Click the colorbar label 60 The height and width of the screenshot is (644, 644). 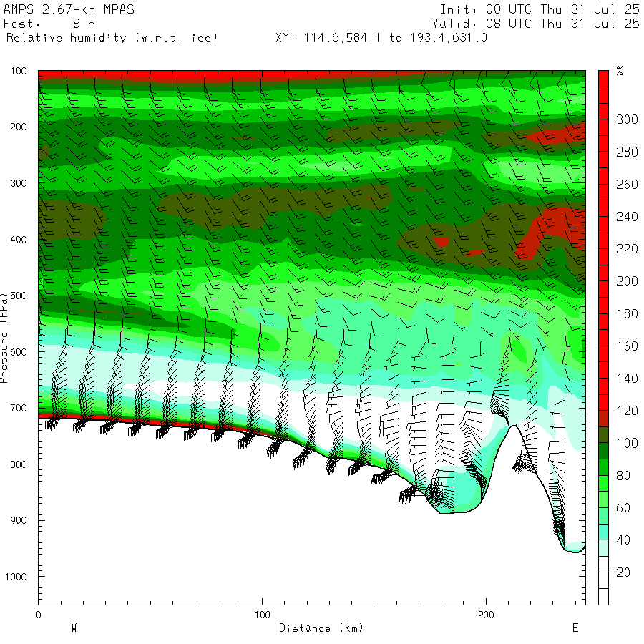coord(623,508)
